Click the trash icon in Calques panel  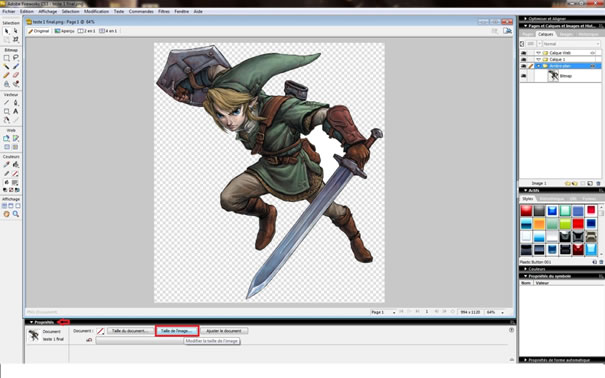pyautogui.click(x=598, y=184)
